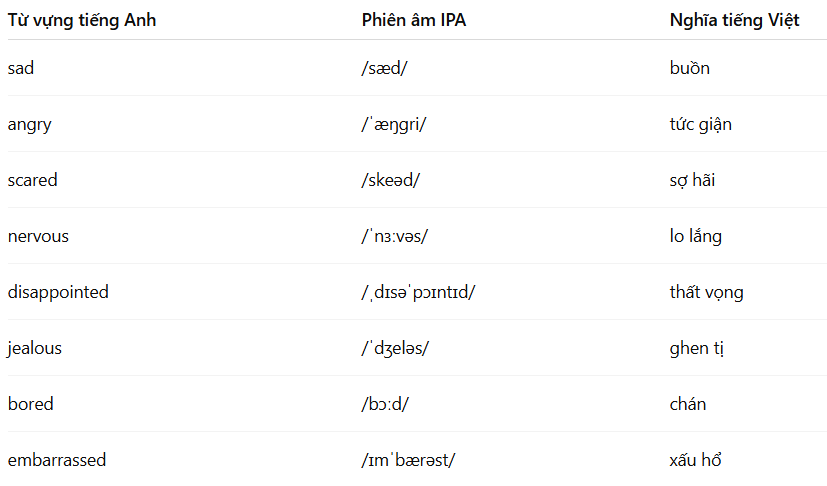This screenshot has height=486, width=827.
Task: Select the word 'angry'
Action: (x=30, y=125)
